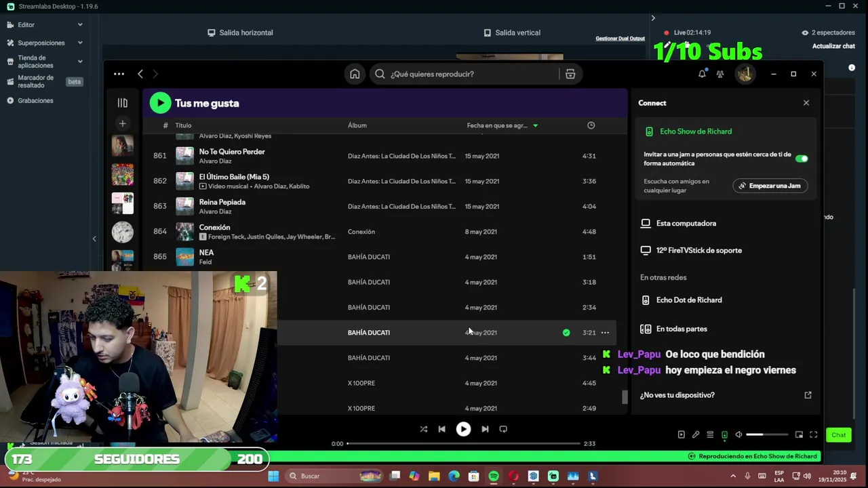Open the Windows Start menu
Screen dimensions: 868x488
pyautogui.click(x=273, y=476)
